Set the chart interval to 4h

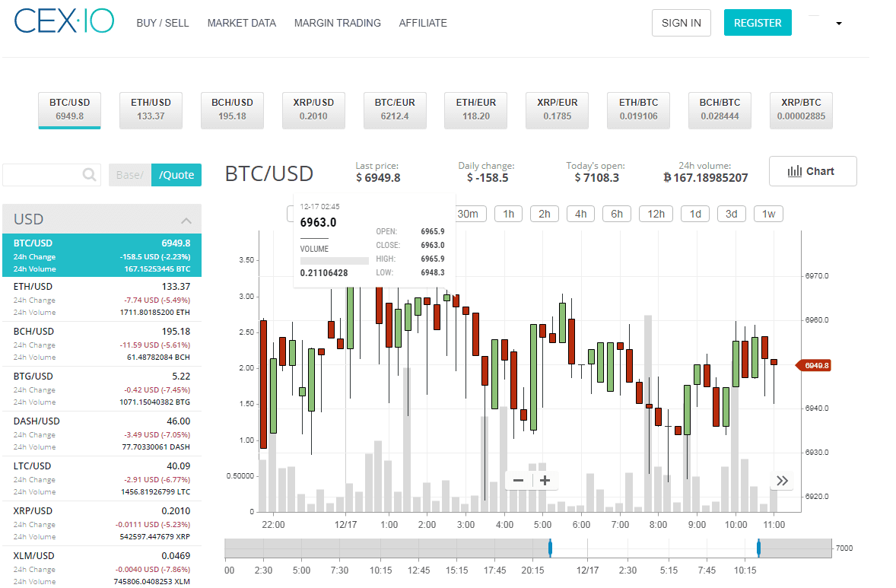580,214
